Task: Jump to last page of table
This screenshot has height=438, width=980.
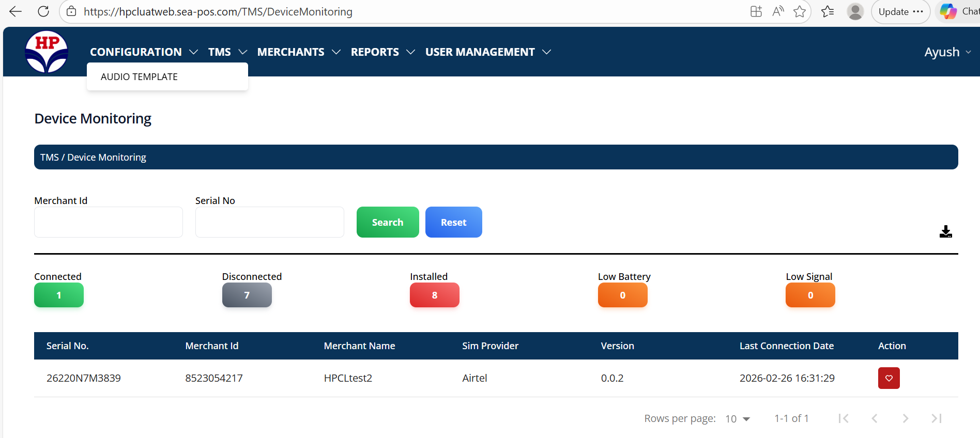Action: 936,418
